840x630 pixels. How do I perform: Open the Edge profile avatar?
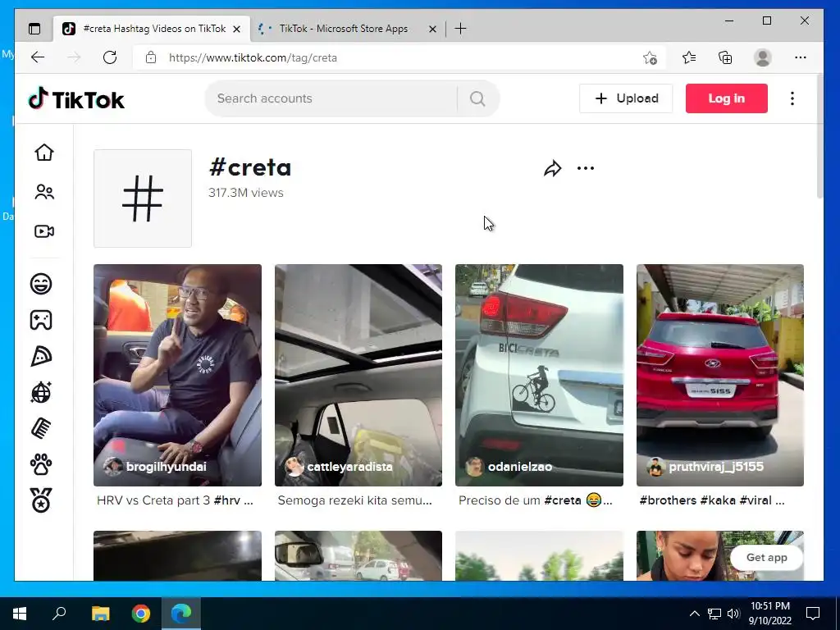click(762, 57)
